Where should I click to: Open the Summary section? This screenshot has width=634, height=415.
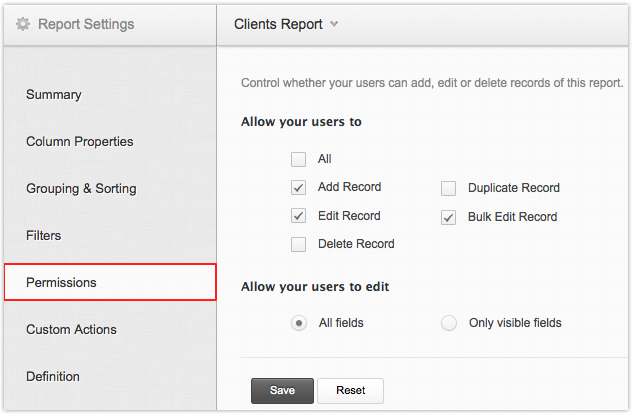pyautogui.click(x=54, y=95)
